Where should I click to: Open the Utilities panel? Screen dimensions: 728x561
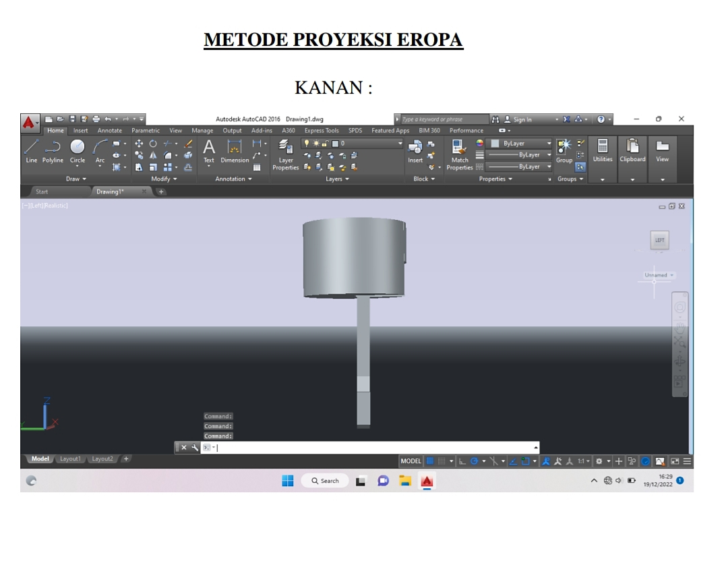(x=602, y=159)
